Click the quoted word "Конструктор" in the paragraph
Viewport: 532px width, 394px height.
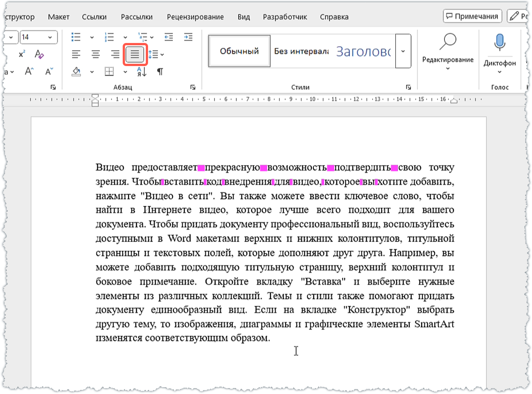[x=377, y=309]
